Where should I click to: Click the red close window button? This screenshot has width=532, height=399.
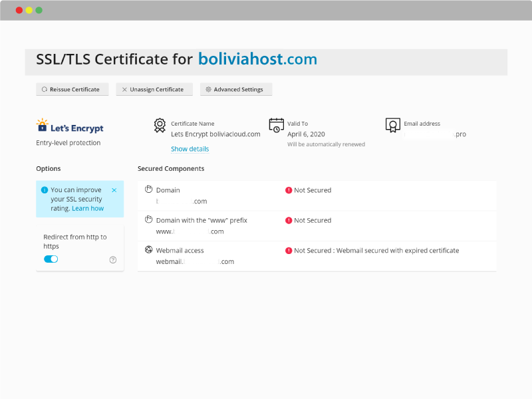tap(19, 10)
